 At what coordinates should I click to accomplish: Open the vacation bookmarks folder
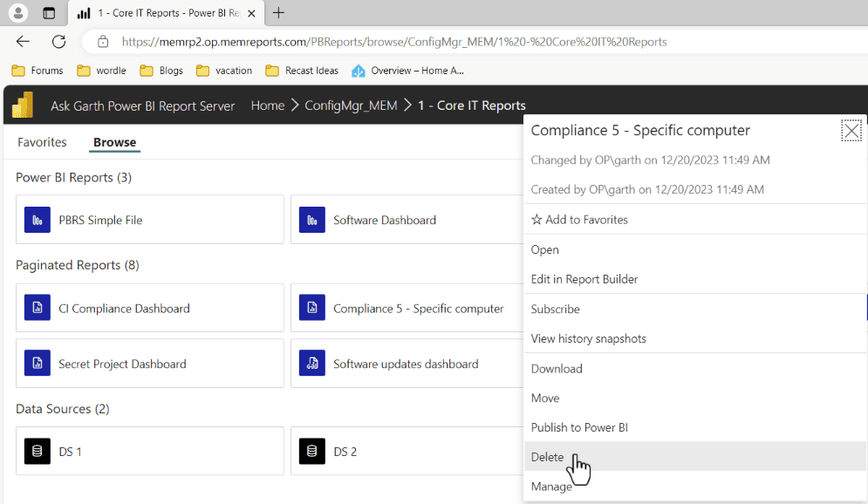pyautogui.click(x=224, y=71)
